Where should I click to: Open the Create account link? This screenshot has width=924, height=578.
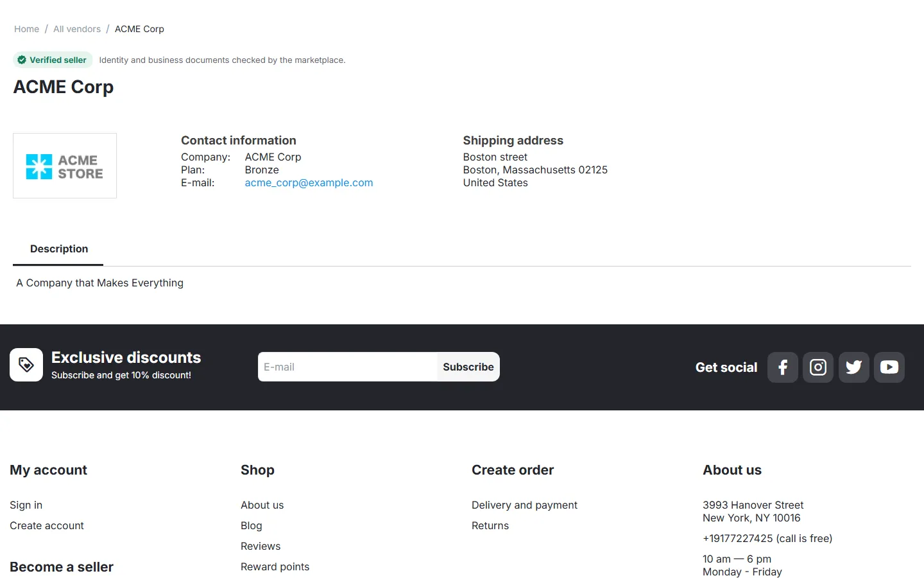coord(47,526)
